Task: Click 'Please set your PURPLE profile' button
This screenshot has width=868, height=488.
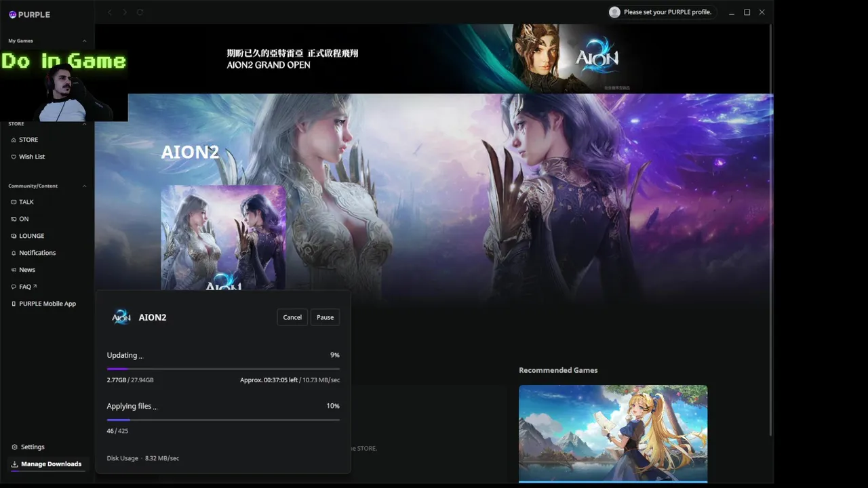Action: 662,12
